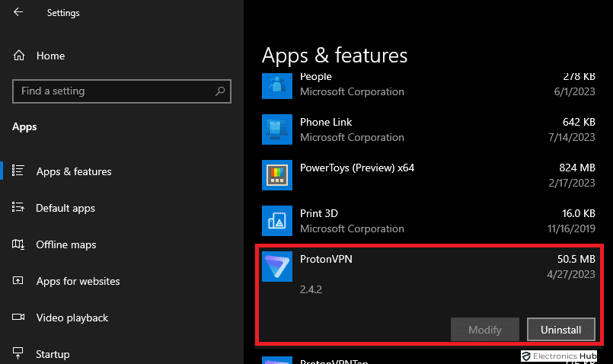The width and height of the screenshot is (613, 364).
Task: Uninstall the ProtonVPN application
Action: (560, 330)
